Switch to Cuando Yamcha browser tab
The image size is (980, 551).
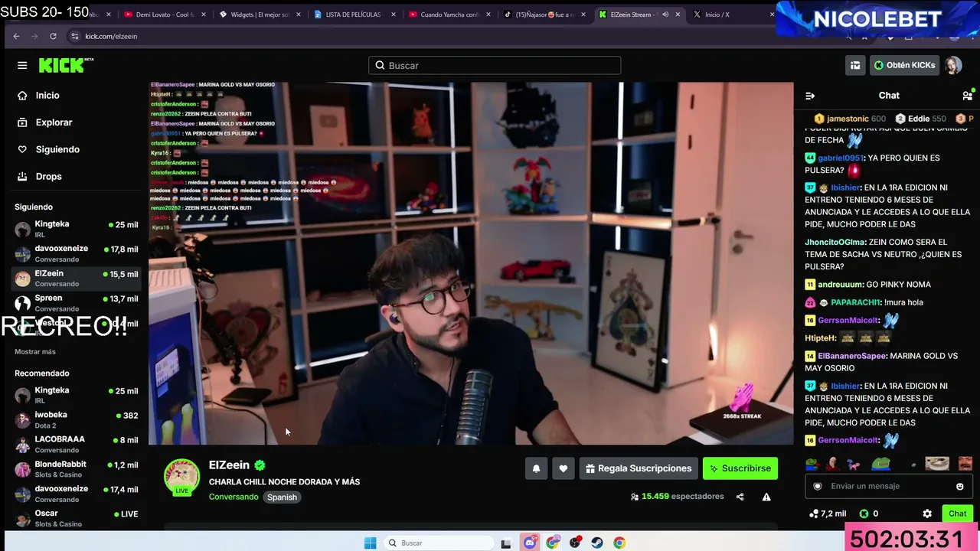(448, 15)
